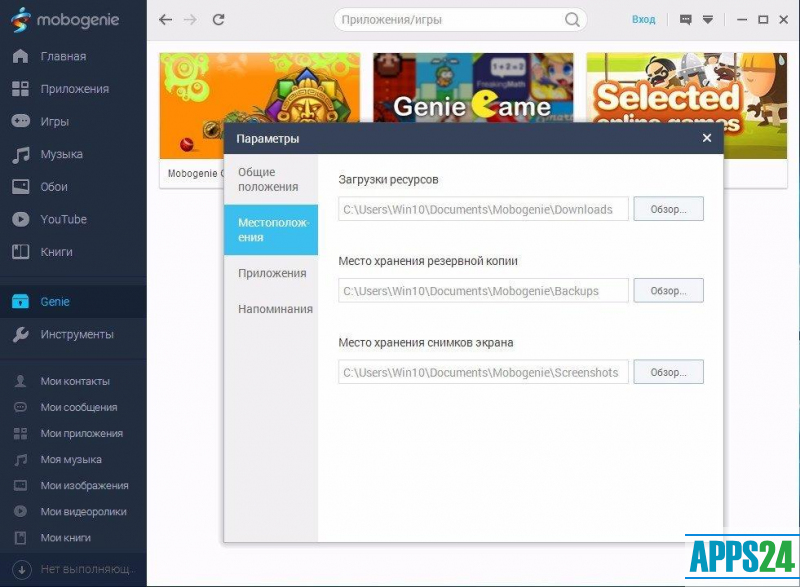Open the Инструменты wrench icon
This screenshot has height=587, width=800.
click(20, 334)
